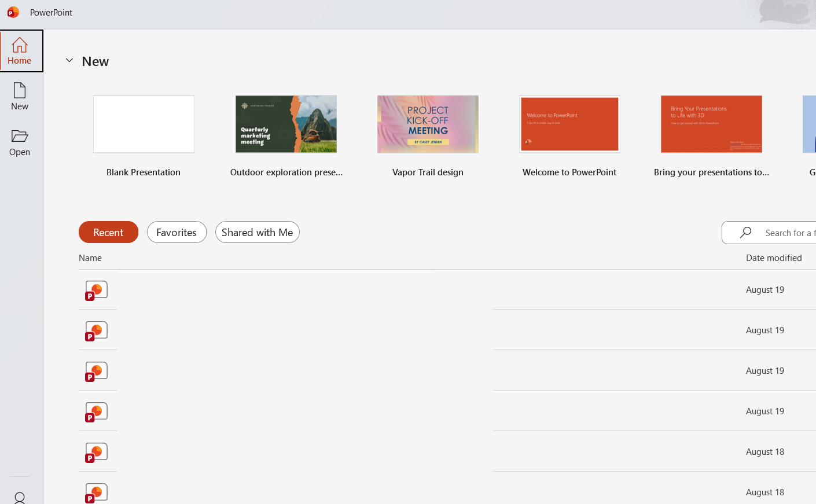
Task: Sort by the Date modified column header
Action: (x=774, y=257)
